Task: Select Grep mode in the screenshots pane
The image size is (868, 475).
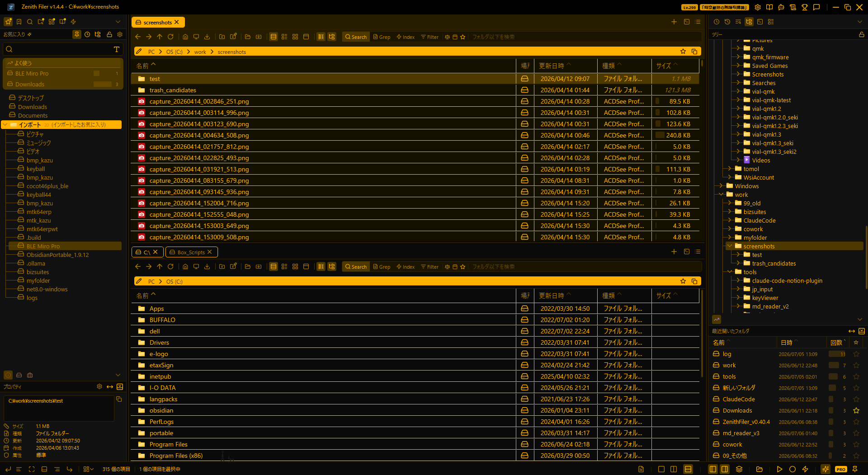Action: pos(382,37)
